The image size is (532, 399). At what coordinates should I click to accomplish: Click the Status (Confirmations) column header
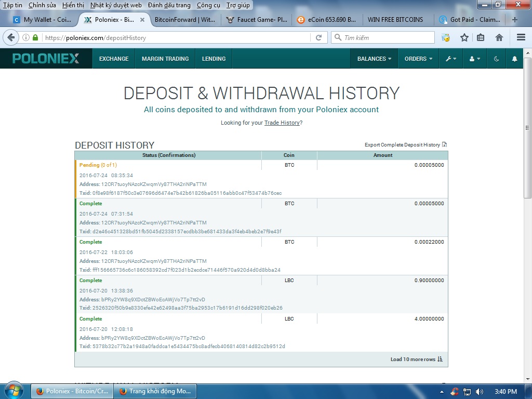(169, 155)
